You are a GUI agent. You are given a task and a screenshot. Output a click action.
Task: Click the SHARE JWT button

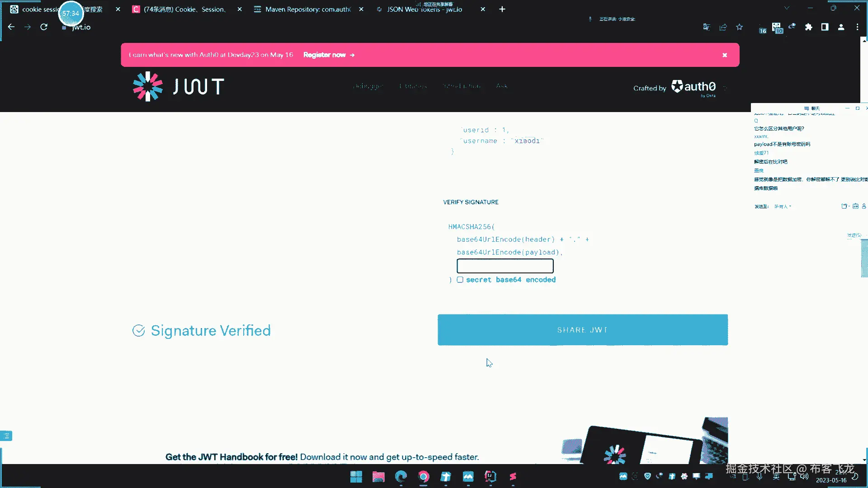tap(582, 330)
